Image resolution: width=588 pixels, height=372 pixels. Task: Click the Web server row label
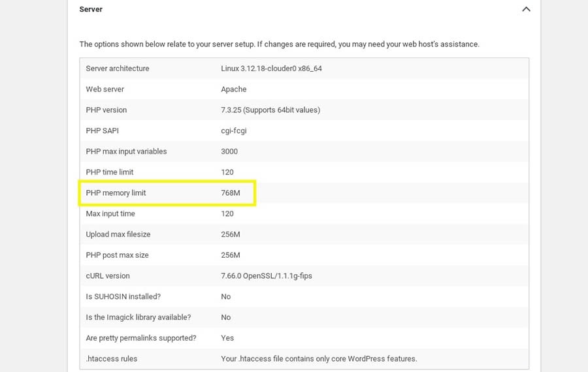click(105, 89)
